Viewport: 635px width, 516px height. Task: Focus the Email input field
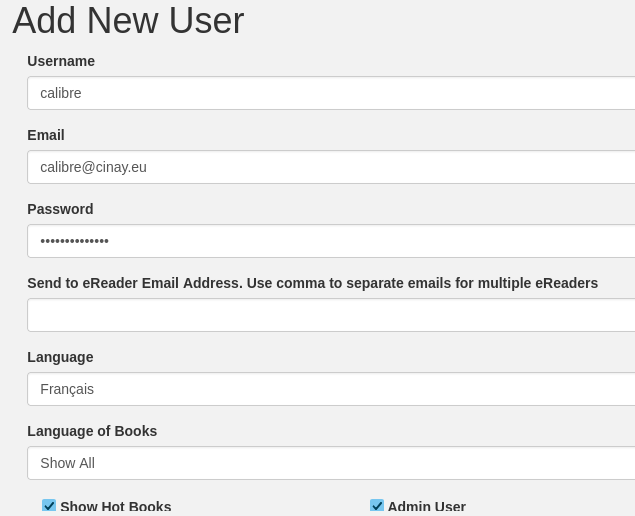(330, 167)
